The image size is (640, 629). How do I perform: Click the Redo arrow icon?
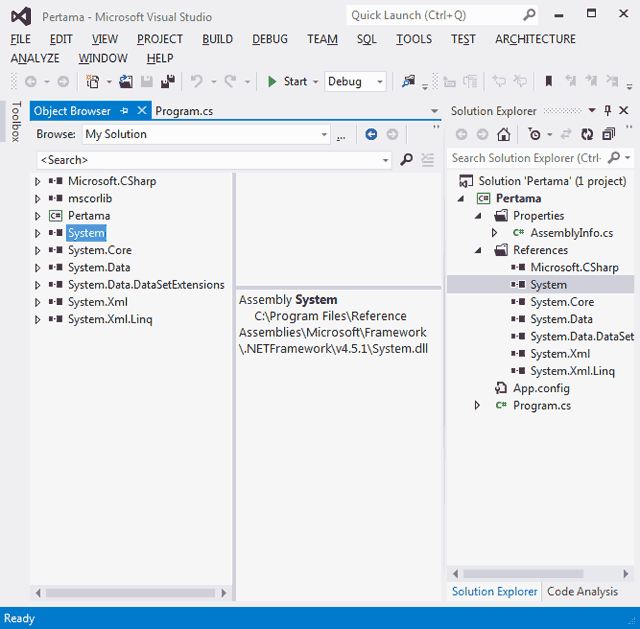[231, 82]
